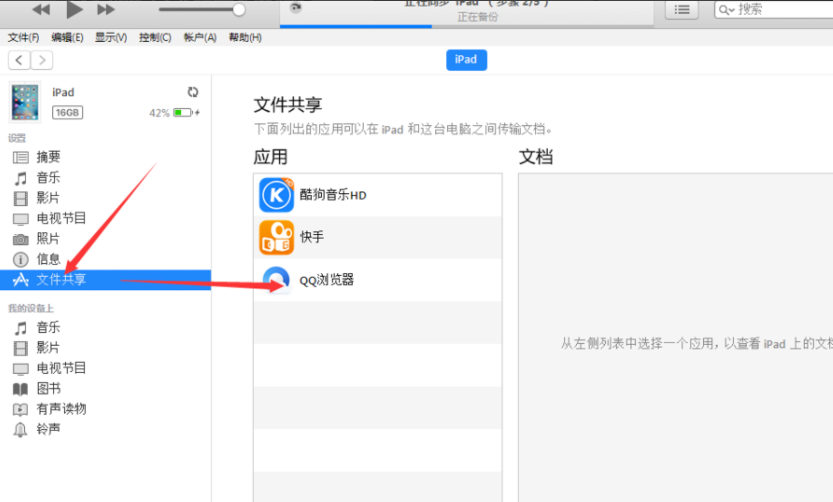
Task: Adjust the volume slider knob
Action: [238, 10]
